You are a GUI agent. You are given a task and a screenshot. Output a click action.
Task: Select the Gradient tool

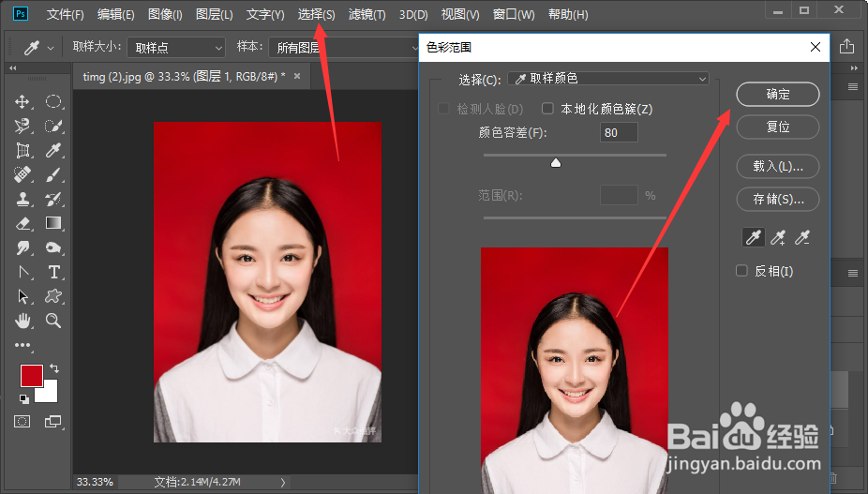53,223
